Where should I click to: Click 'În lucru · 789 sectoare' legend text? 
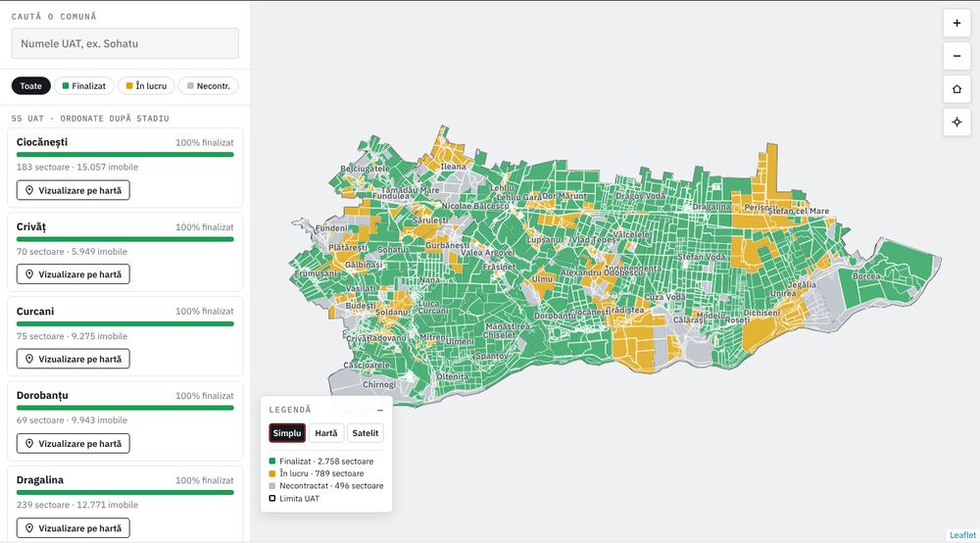(321, 473)
